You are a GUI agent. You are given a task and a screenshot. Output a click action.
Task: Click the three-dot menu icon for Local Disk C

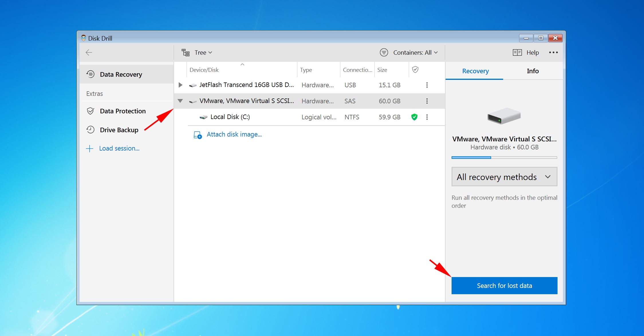[x=427, y=117]
